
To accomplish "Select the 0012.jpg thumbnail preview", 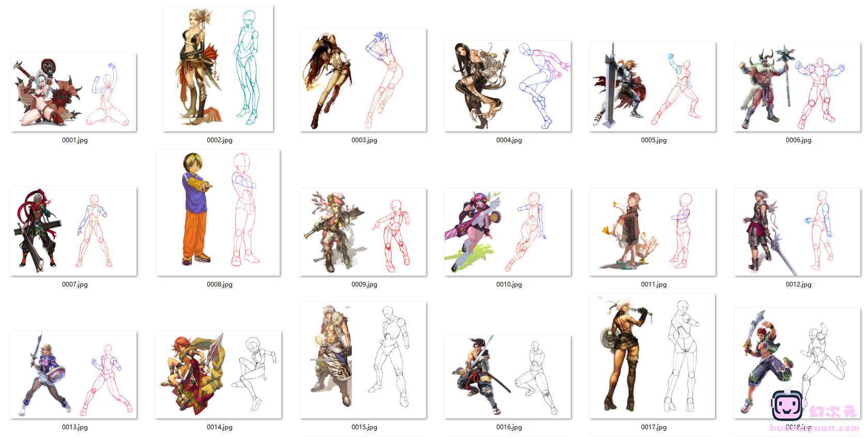I will 797,232.
